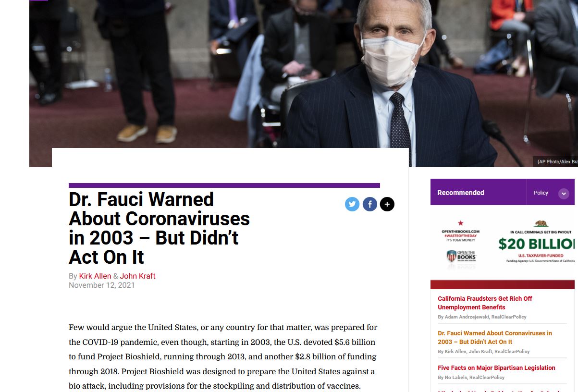Share article via Facebook icon
Screen dimensions: 578x392
(369, 204)
